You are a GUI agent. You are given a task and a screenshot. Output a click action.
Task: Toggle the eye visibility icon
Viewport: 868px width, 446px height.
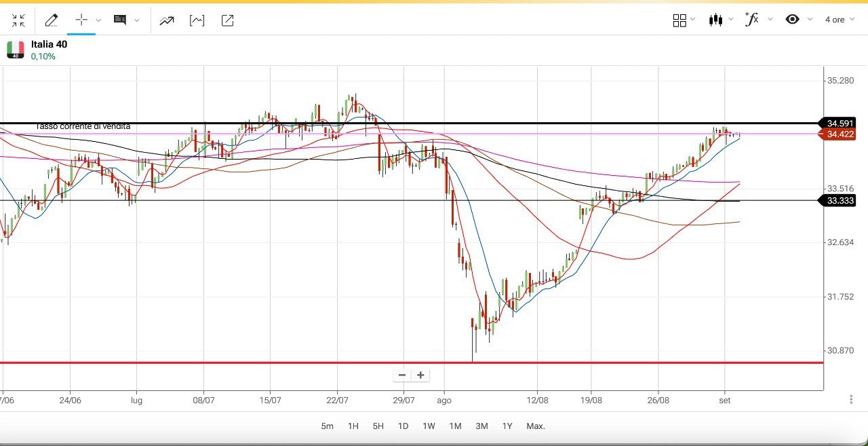(x=792, y=20)
